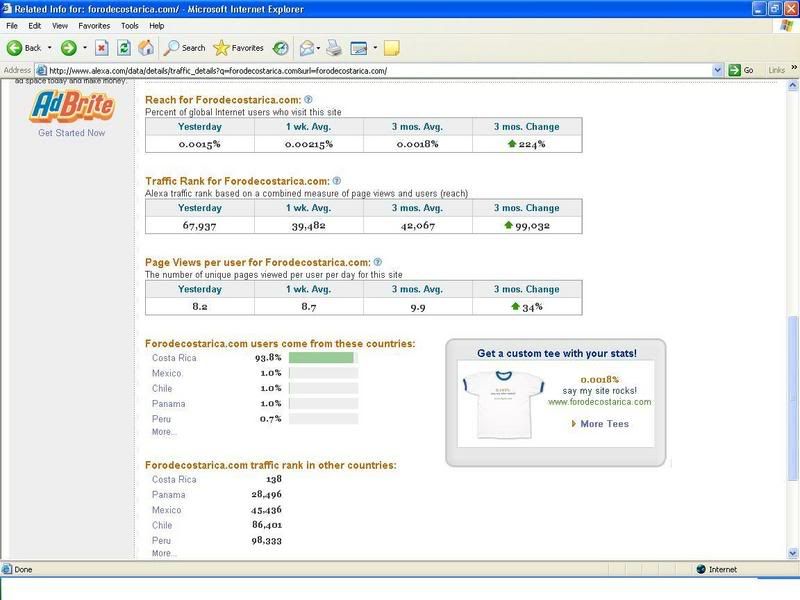Click More under users' countries list
Viewport: 800px width, 600px height.
tap(164, 432)
